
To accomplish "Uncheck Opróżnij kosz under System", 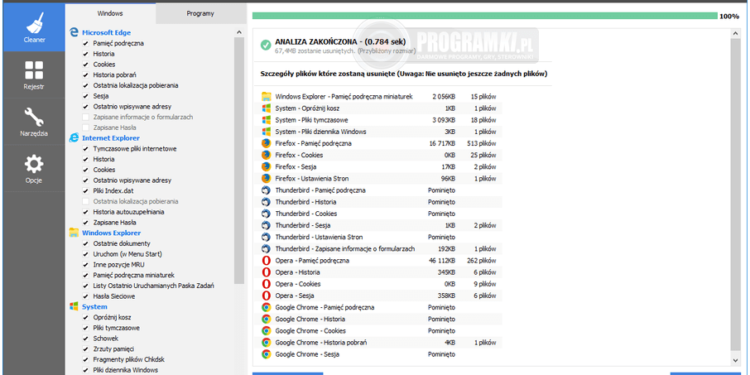I will pos(86,317).
